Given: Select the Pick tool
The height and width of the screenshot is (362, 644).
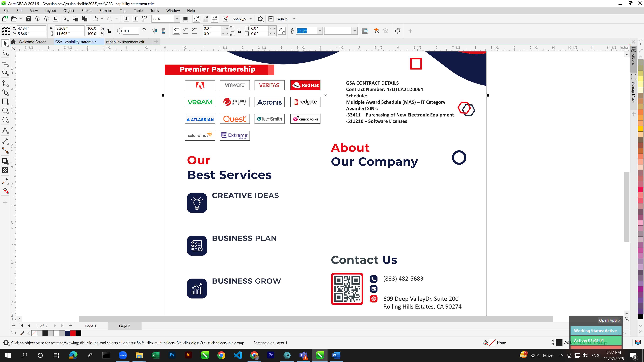Looking at the screenshot, I should (5, 43).
